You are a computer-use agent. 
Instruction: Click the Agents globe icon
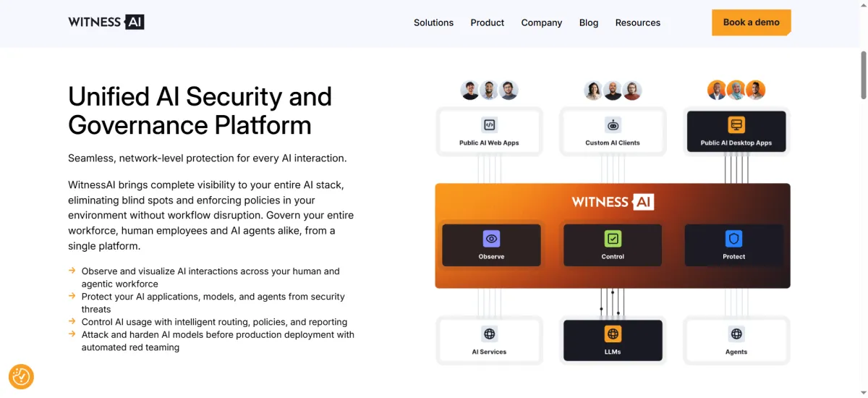tap(736, 334)
